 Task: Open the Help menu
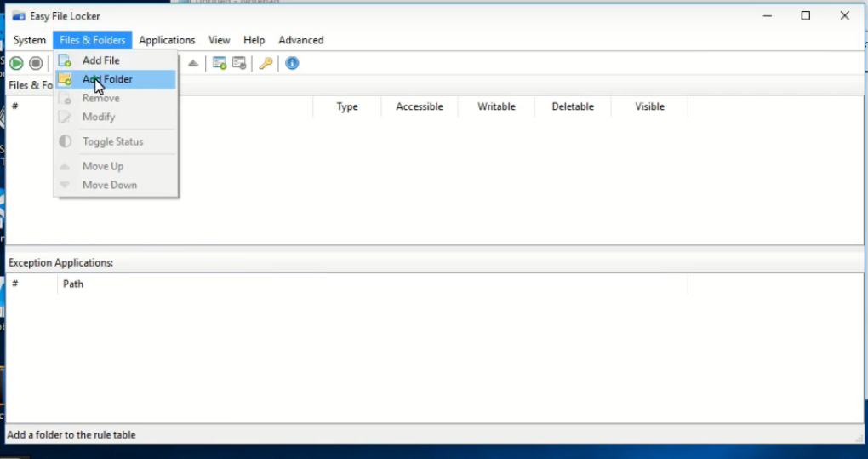[254, 40]
